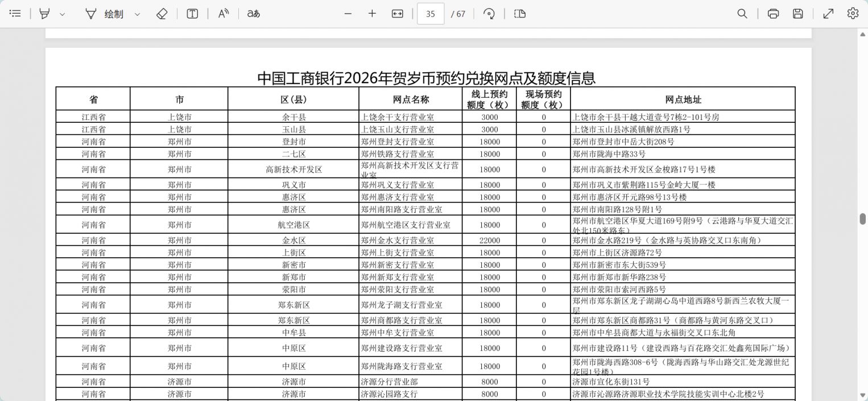Rotate the document

(489, 14)
